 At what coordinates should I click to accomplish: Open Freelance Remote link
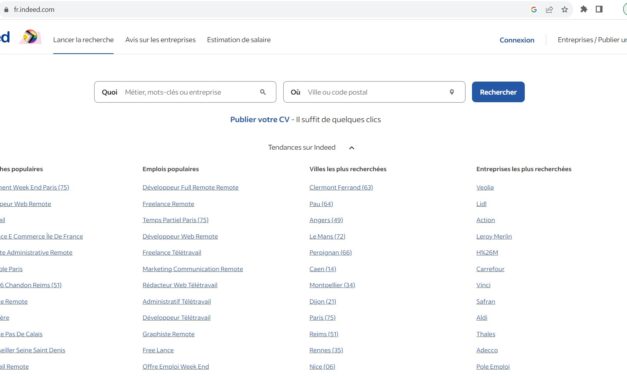(x=168, y=204)
